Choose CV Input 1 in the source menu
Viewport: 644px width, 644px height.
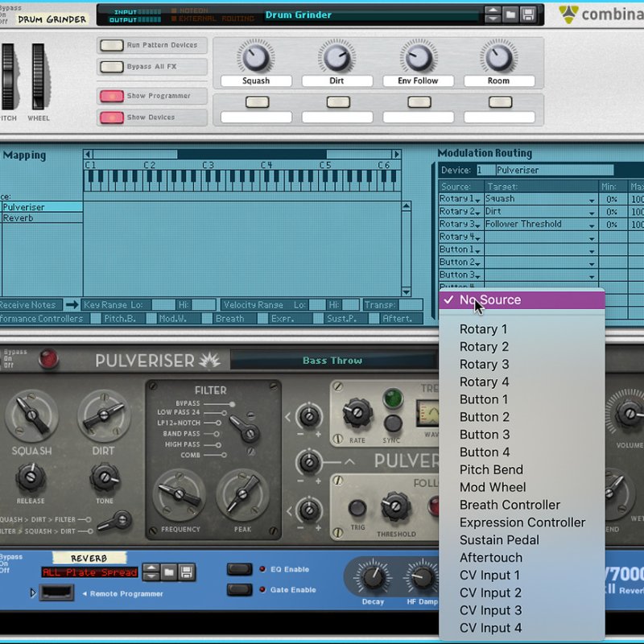(x=489, y=575)
